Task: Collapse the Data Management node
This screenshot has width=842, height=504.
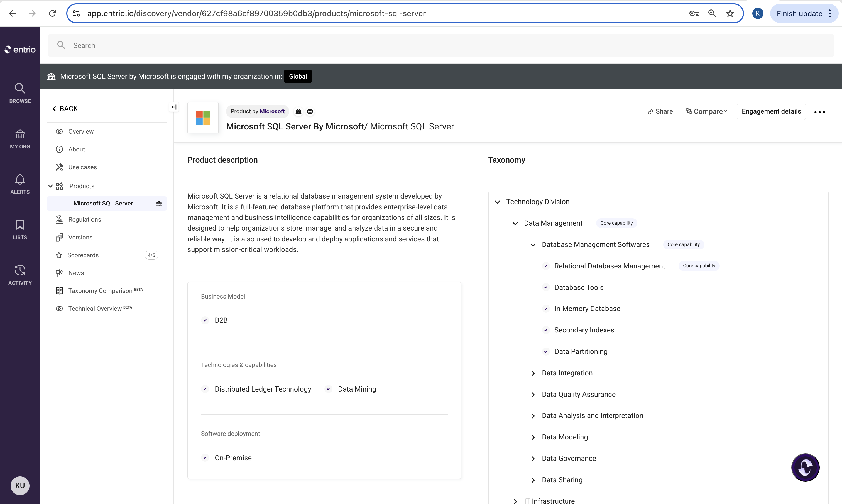Action: point(515,224)
